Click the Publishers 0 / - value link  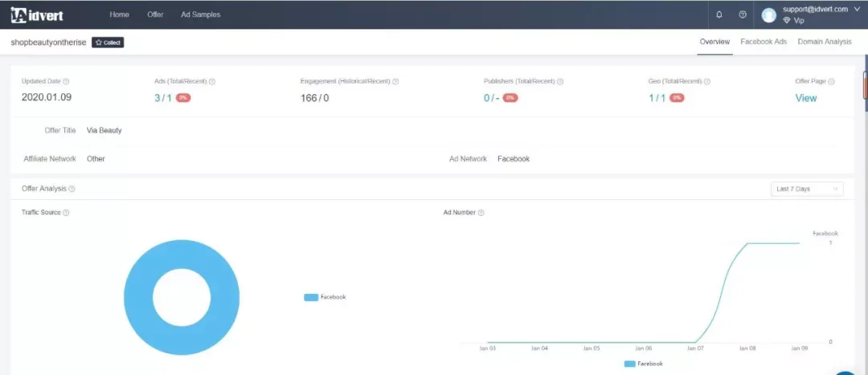[492, 98]
